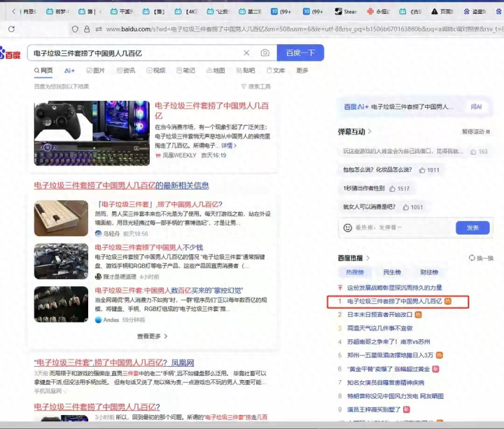Open camera image search in search box
This screenshot has height=429, width=504.
(x=265, y=53)
